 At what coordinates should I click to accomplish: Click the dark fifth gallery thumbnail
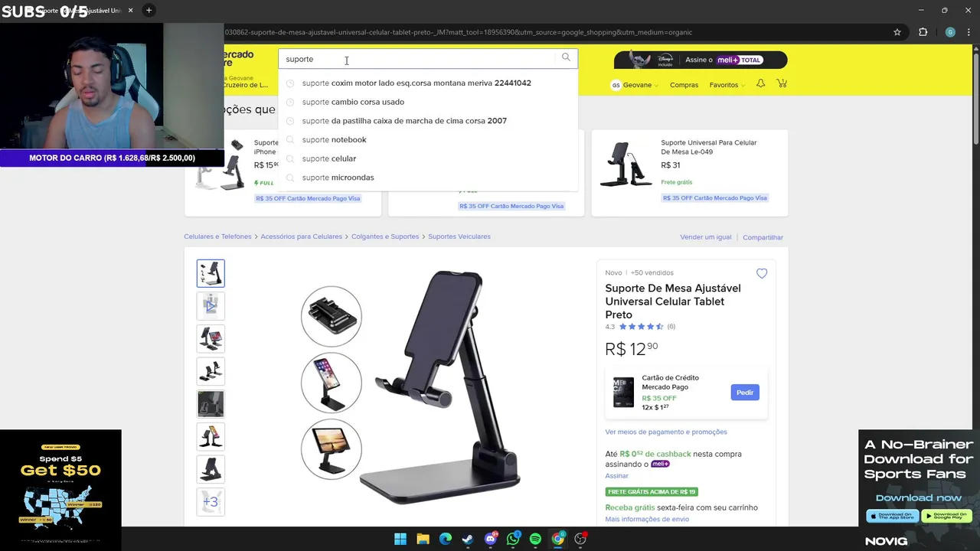pyautogui.click(x=211, y=404)
